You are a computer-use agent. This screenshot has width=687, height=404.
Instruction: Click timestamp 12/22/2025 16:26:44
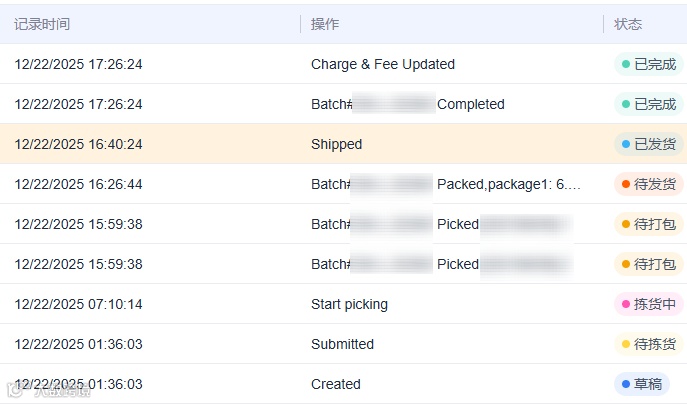pyautogui.click(x=78, y=184)
